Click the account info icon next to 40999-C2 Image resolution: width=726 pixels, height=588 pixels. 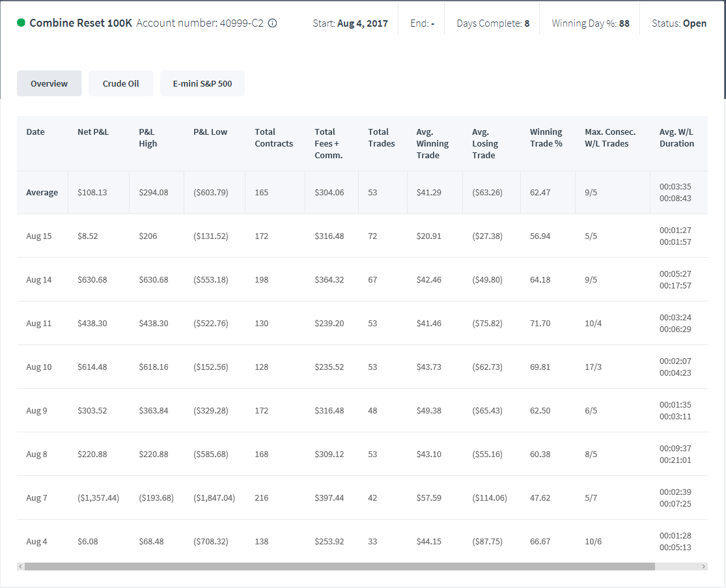click(273, 23)
